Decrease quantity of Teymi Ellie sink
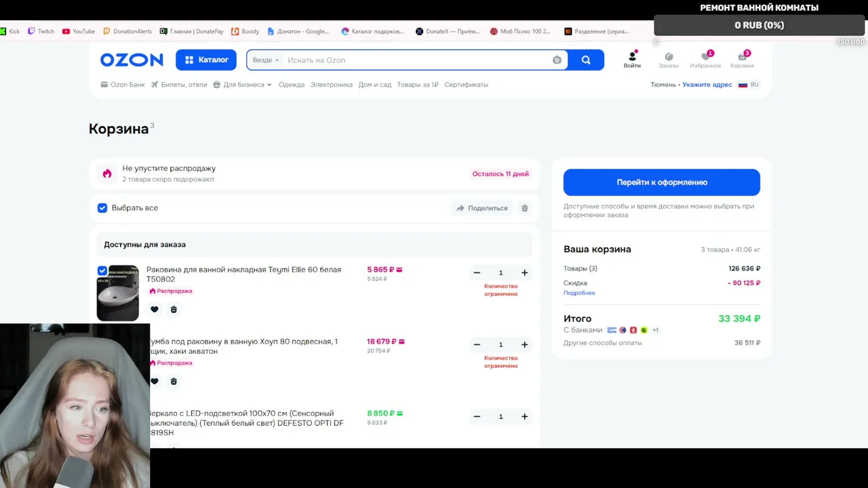 [477, 272]
